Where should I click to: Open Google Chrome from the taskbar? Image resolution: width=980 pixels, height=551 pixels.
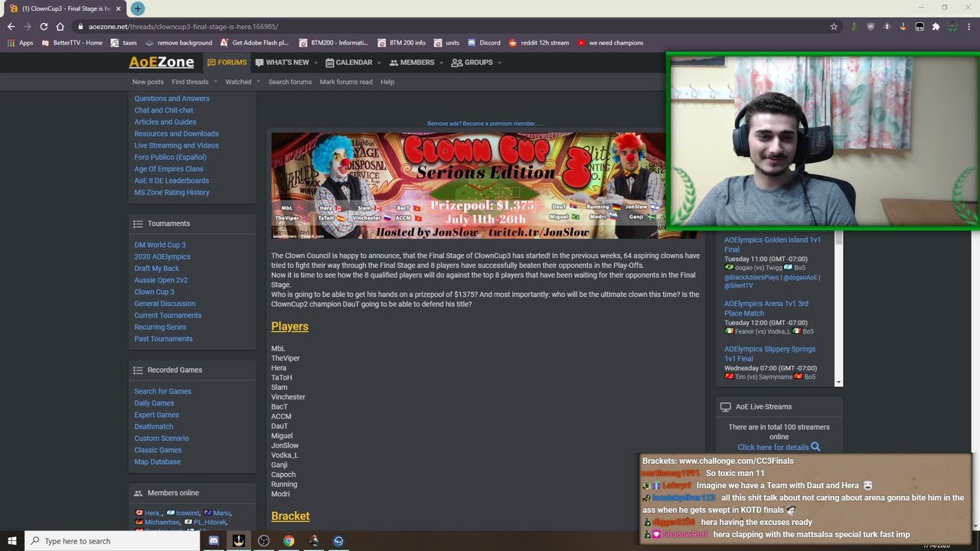click(x=289, y=541)
